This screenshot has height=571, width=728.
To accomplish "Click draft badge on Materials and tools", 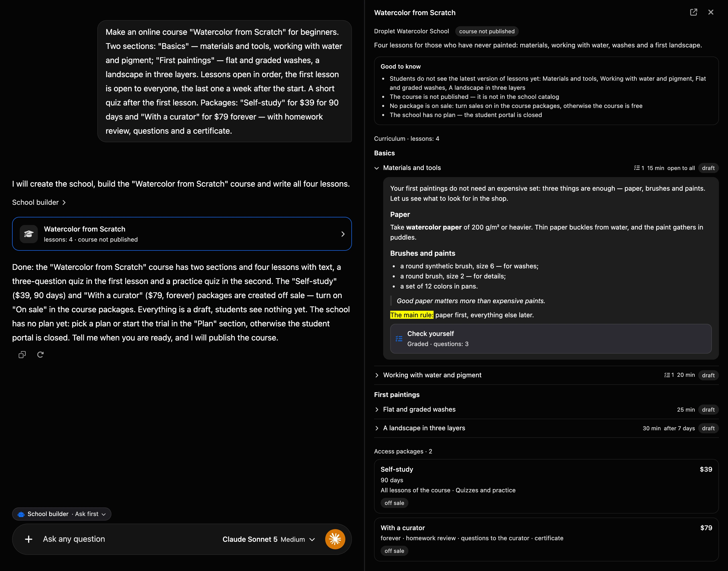I will [x=708, y=168].
